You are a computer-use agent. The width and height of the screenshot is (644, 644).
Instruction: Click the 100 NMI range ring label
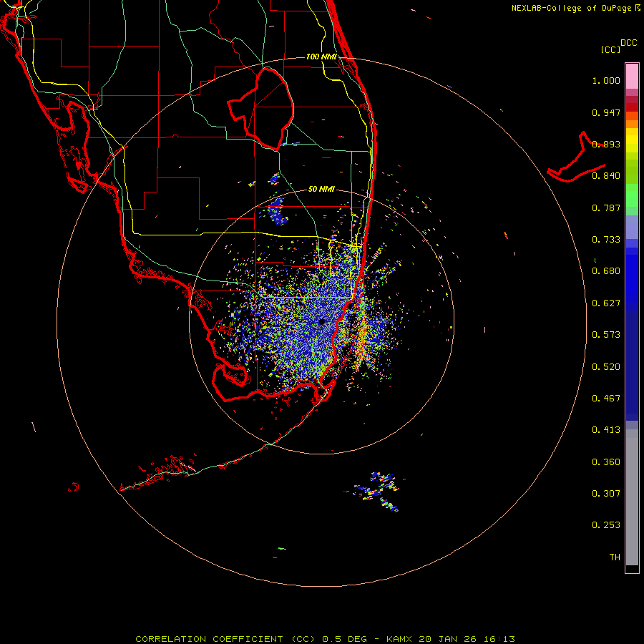click(x=321, y=57)
